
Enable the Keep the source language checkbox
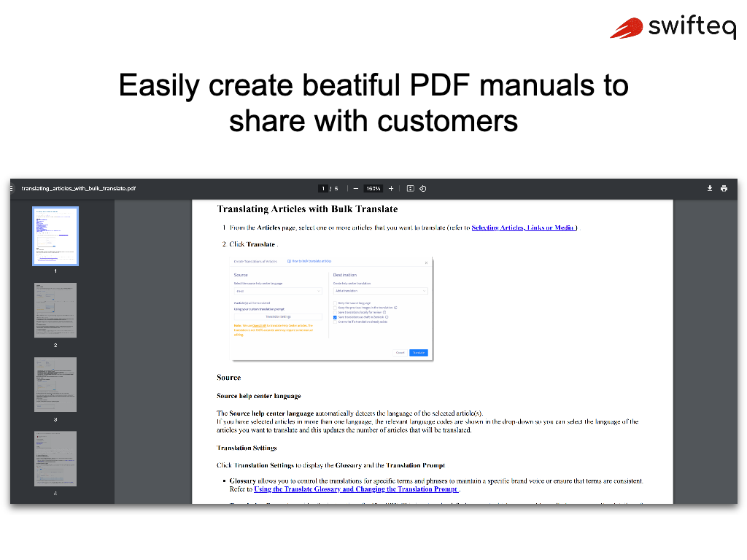point(335,303)
